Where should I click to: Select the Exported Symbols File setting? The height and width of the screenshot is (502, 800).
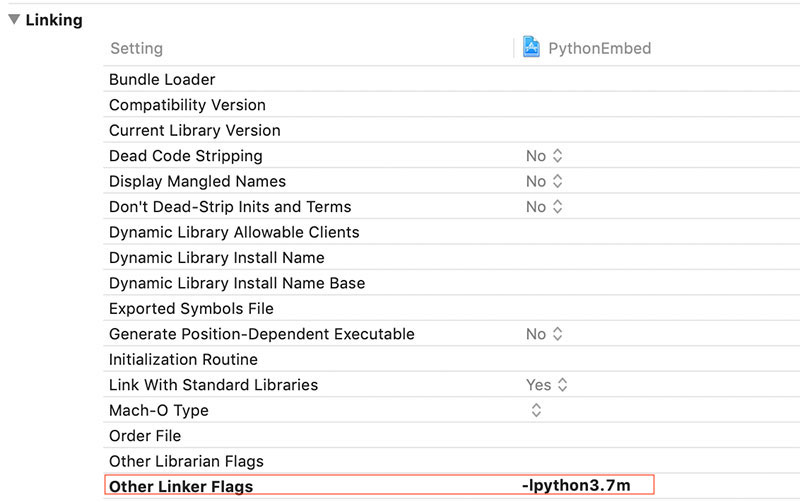[x=191, y=309]
